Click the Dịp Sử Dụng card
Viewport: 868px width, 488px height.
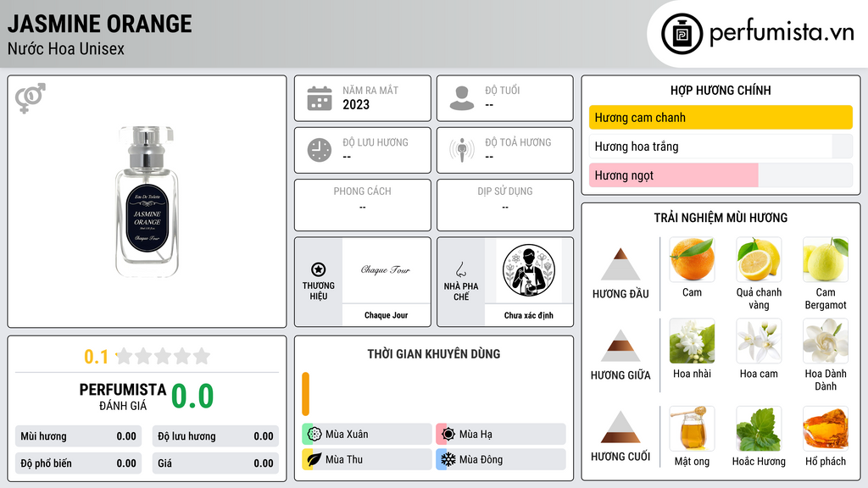(x=505, y=205)
